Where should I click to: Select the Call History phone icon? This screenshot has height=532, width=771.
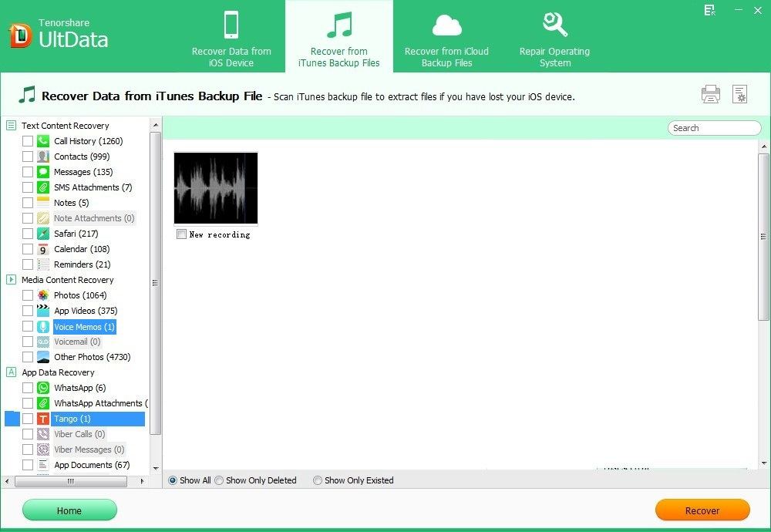click(42, 140)
